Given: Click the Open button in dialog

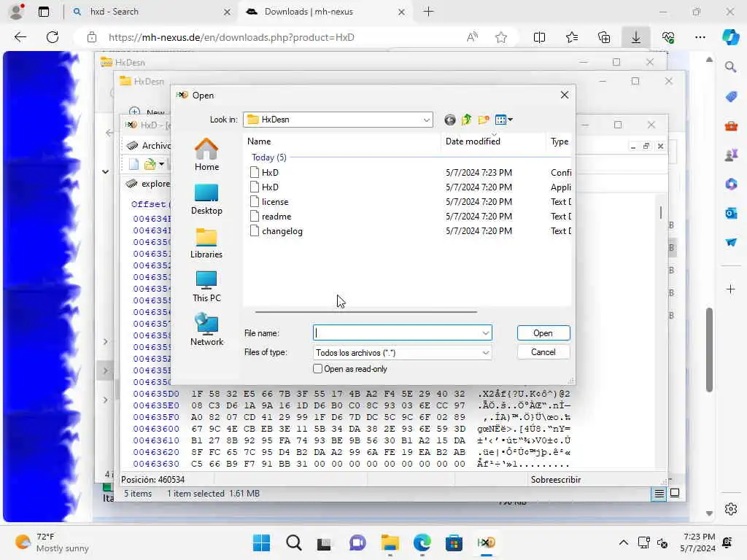Looking at the screenshot, I should pyautogui.click(x=543, y=332).
